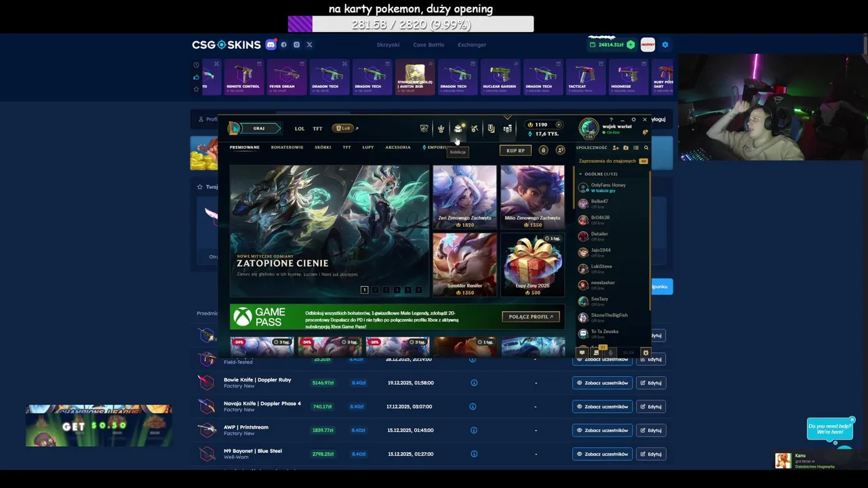Expand the arrow above the League client navigation icons
The height and width of the screenshot is (488, 868).
507,117
